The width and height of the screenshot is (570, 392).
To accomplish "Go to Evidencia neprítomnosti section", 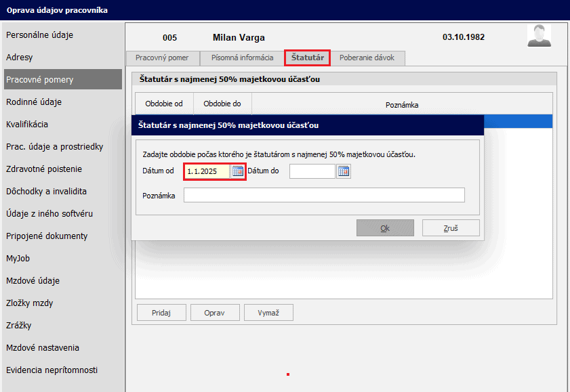I will click(52, 370).
